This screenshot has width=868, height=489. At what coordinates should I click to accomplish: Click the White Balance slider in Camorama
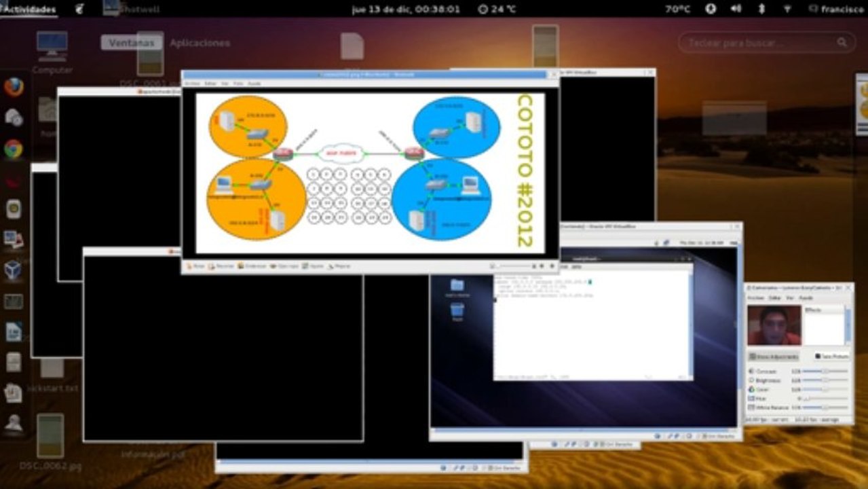(825, 407)
